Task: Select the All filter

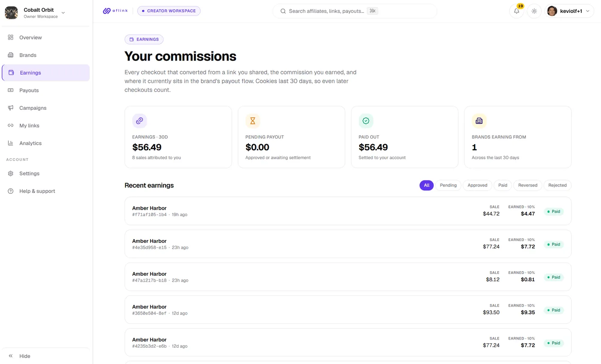Action: 426,185
